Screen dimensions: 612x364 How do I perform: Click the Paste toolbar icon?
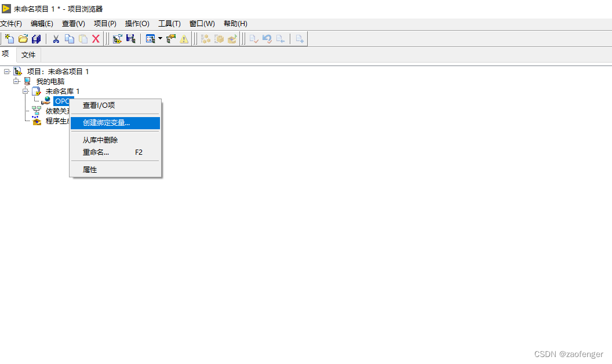click(x=82, y=38)
